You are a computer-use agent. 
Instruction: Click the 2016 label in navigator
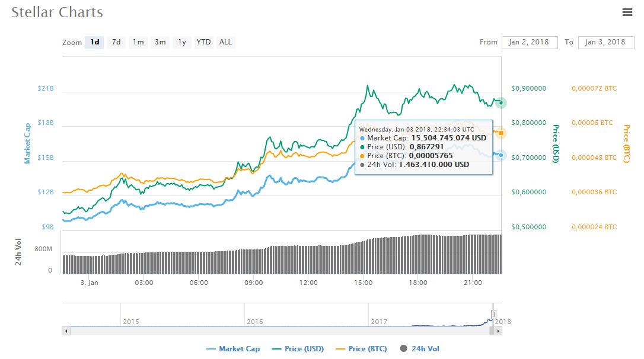(254, 322)
